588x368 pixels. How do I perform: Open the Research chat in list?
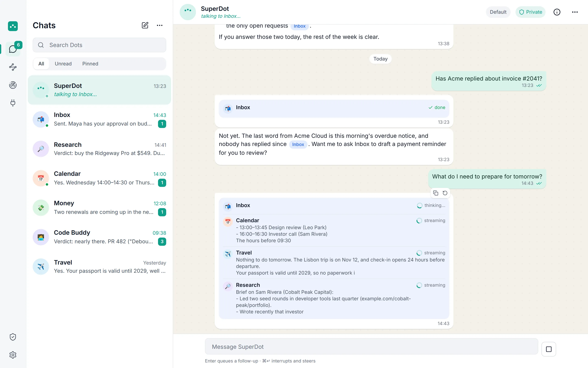pyautogui.click(x=99, y=149)
